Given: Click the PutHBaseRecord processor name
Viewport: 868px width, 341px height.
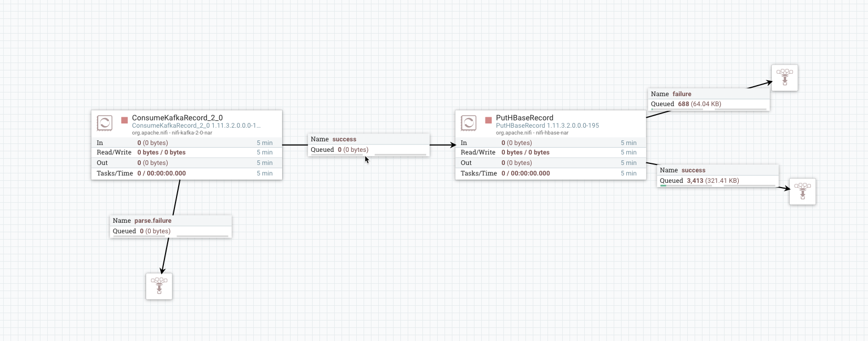Looking at the screenshot, I should point(524,118).
